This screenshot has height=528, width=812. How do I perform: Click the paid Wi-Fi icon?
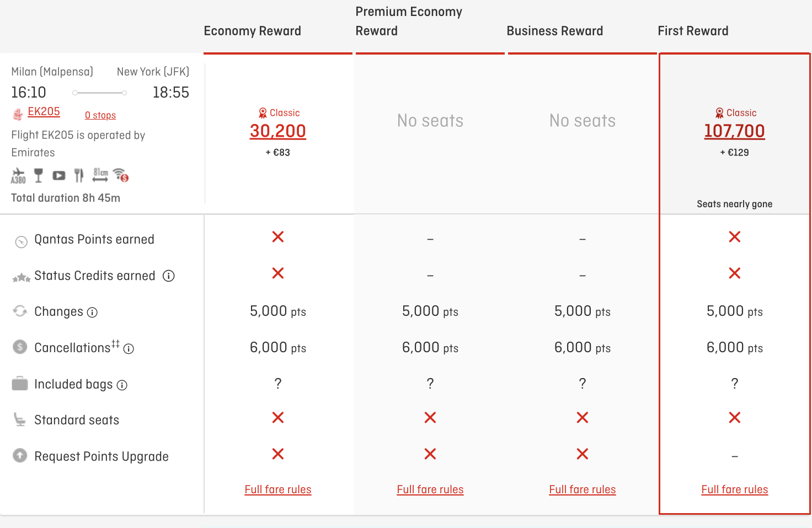pyautogui.click(x=121, y=175)
